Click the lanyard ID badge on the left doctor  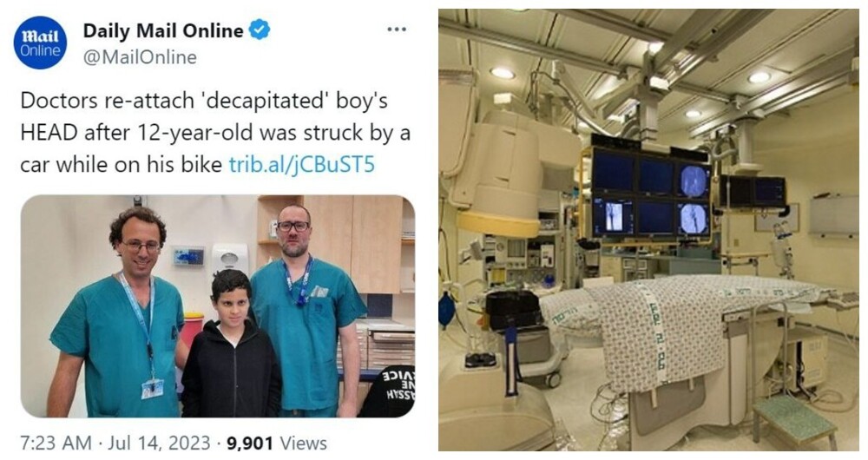(x=152, y=389)
